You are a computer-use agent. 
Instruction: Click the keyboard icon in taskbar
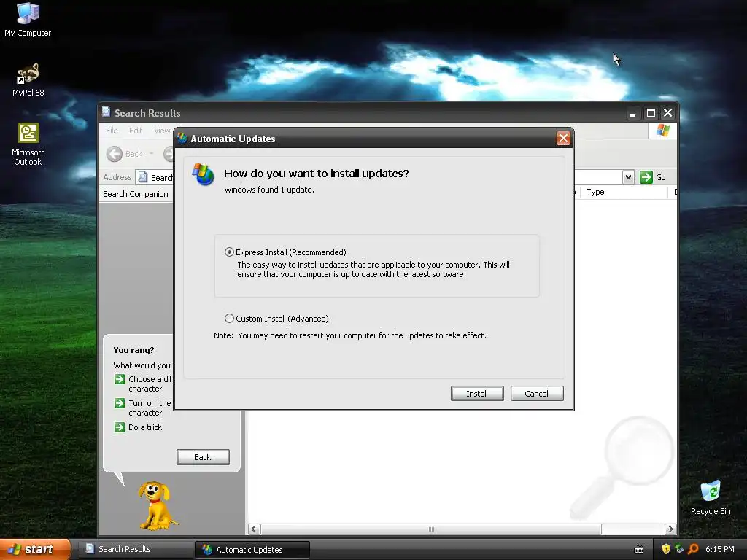pos(639,550)
